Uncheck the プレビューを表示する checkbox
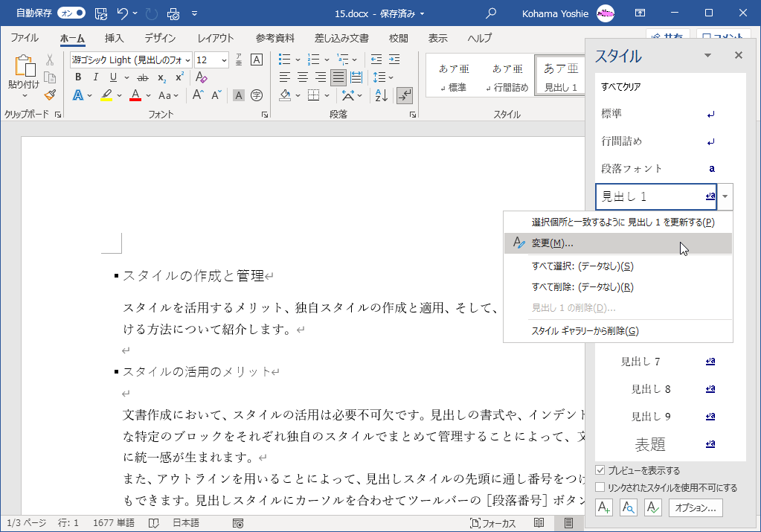Viewport: 761px width, 532px height. [x=600, y=471]
